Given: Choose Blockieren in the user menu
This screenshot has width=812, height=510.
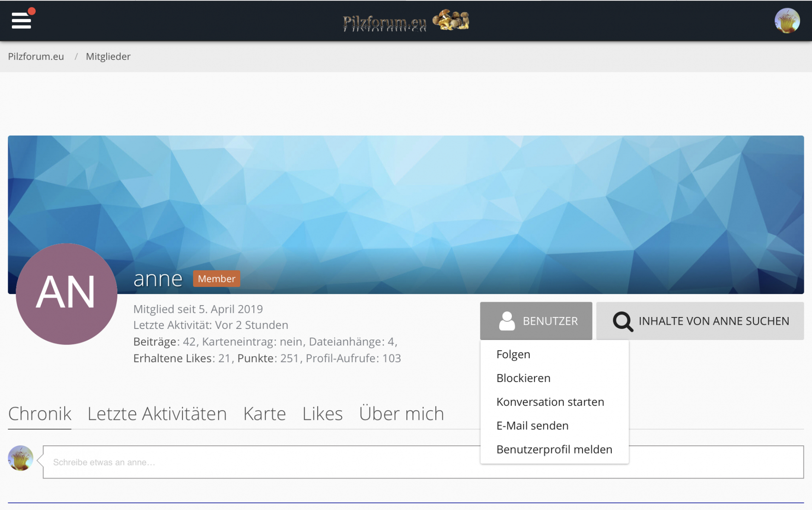Looking at the screenshot, I should click(523, 378).
